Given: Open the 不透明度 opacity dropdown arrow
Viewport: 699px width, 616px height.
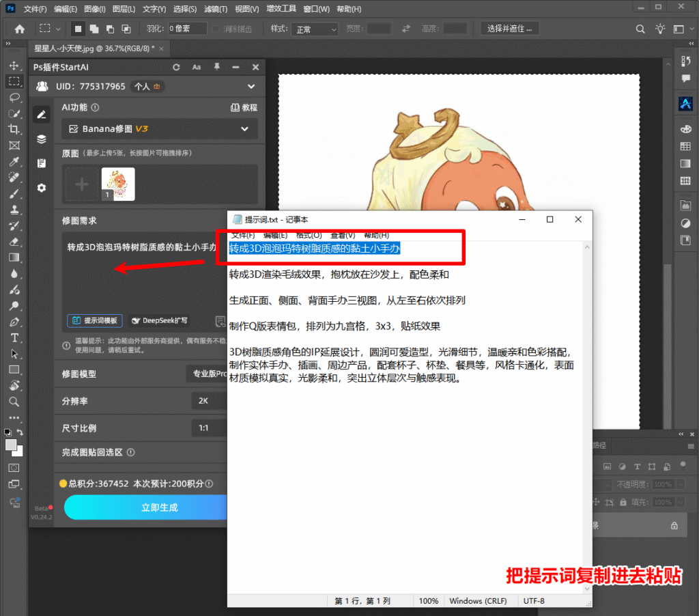Looking at the screenshot, I should tap(681, 484).
